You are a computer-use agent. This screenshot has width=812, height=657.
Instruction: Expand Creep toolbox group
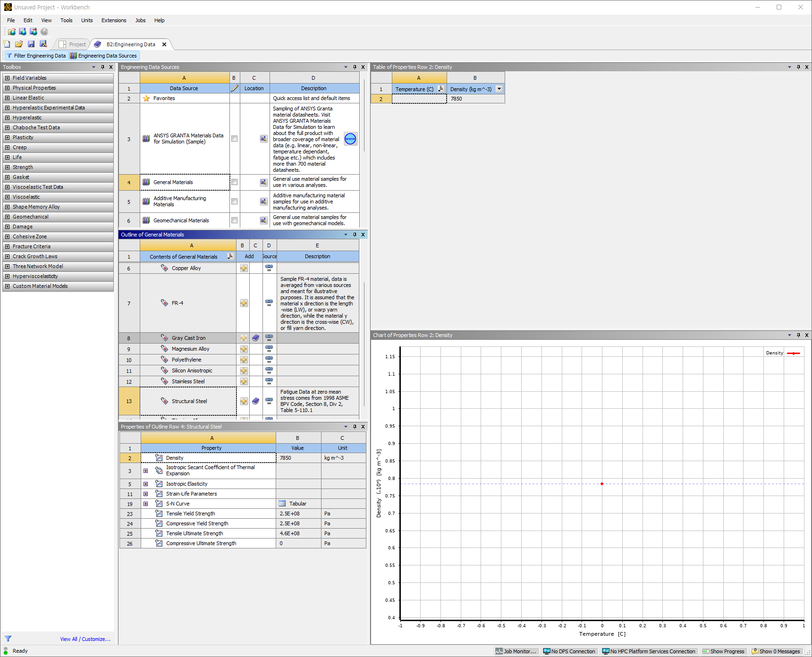7,147
